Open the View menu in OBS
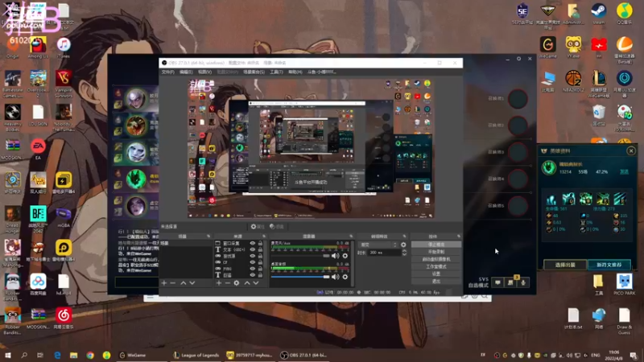Screen dimensions: 644x362 coord(204,72)
